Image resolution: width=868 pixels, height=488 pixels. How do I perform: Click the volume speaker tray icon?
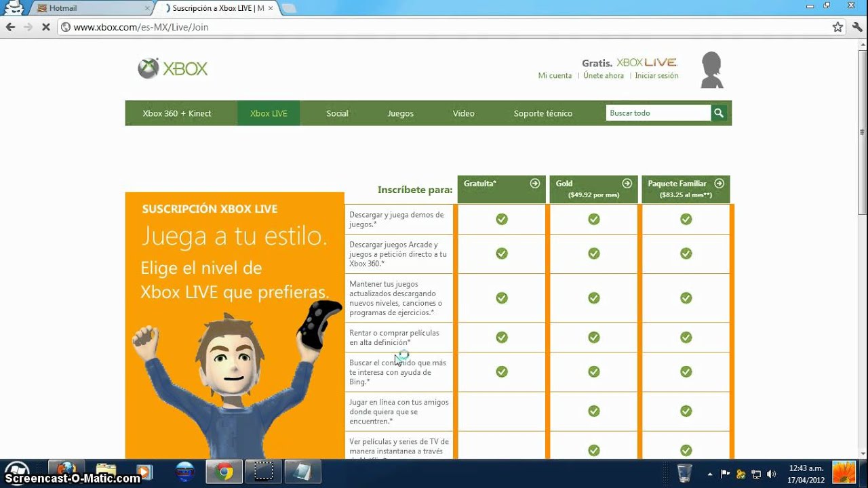(771, 474)
